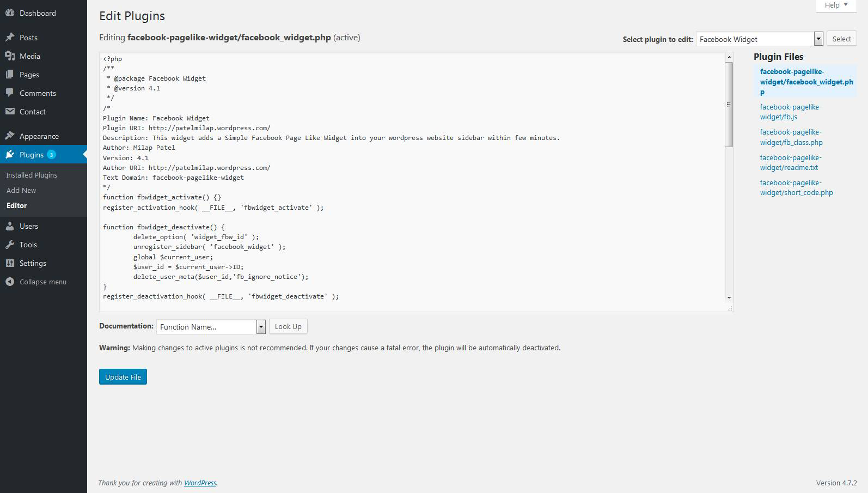Open Add New plugin submenu
The width and height of the screenshot is (868, 493).
coord(21,190)
